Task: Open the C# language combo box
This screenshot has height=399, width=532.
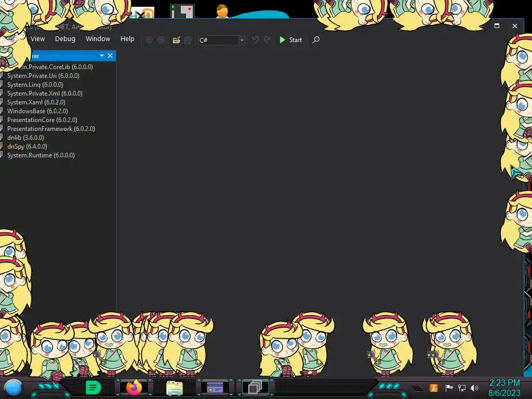Action: 222,40
